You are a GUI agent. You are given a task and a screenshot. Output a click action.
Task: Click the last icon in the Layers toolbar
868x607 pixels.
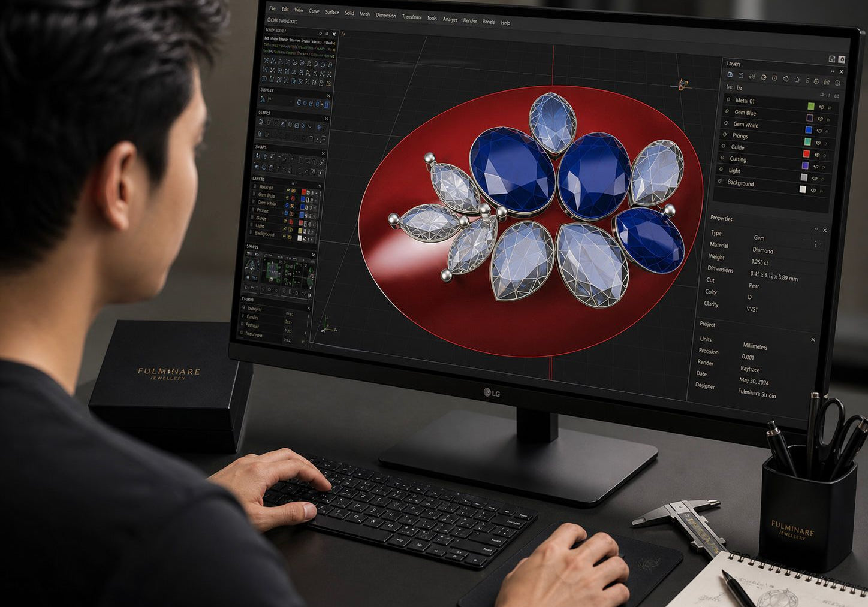click(x=837, y=83)
